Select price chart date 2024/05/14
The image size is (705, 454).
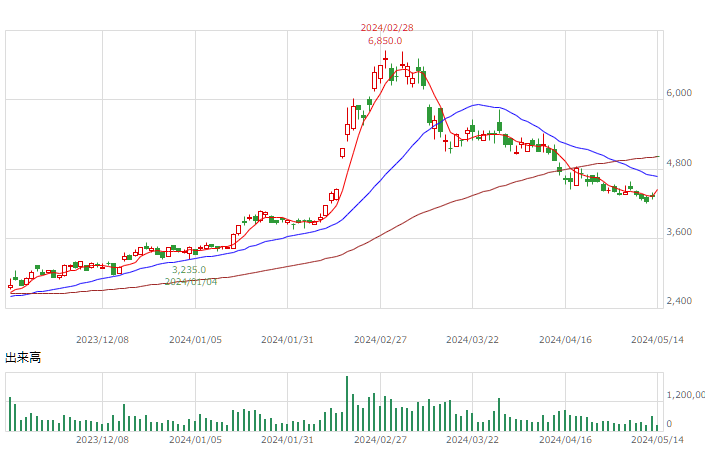click(x=657, y=340)
